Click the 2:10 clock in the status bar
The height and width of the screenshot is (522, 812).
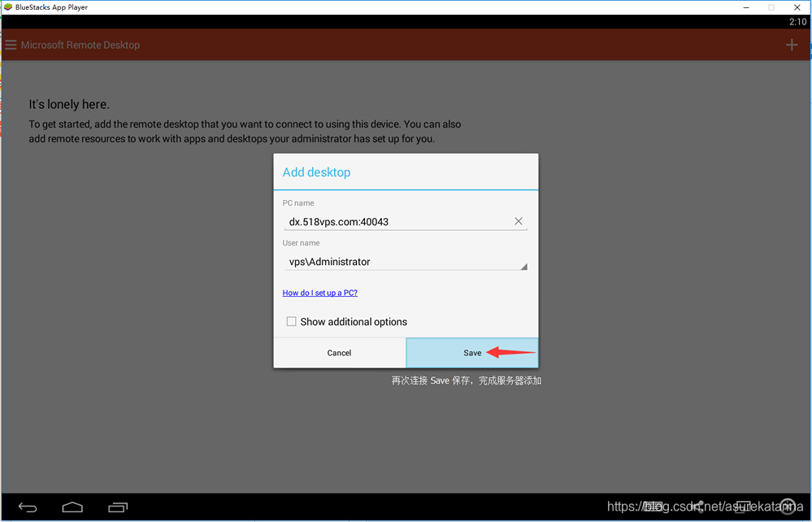(797, 22)
